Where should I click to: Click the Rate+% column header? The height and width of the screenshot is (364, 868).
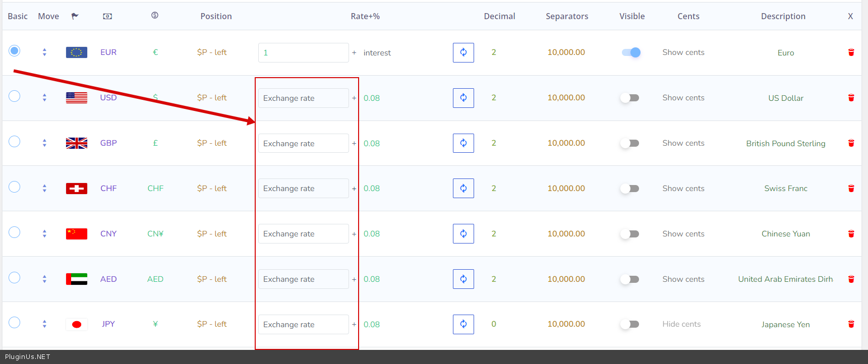pos(365,16)
